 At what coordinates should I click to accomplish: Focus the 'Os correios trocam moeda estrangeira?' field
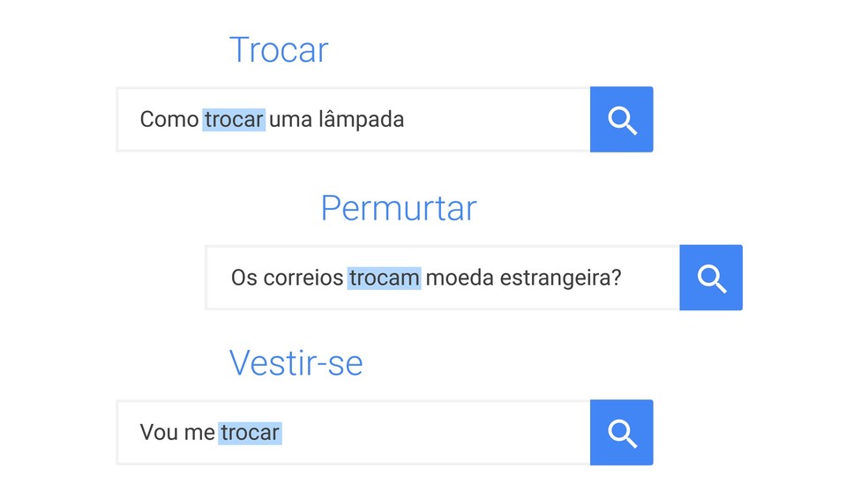coord(443,278)
